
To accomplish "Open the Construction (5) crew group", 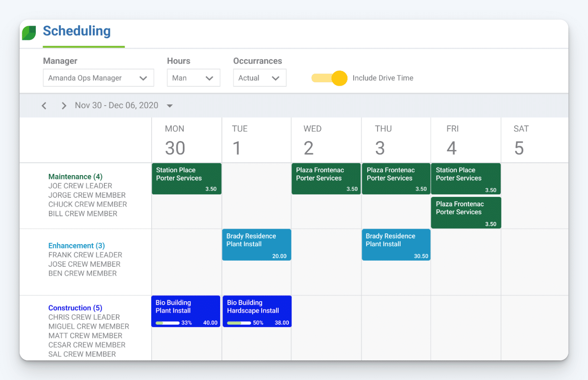I will point(75,308).
